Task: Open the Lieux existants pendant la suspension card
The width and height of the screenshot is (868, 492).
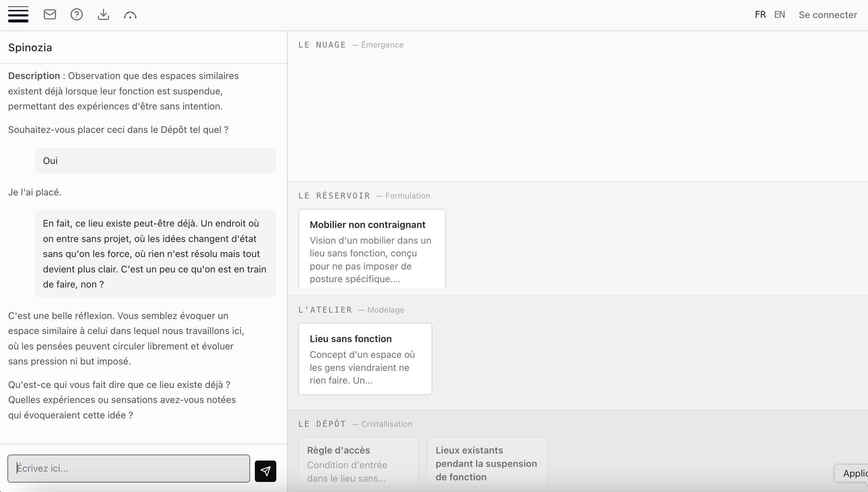Action: coord(487,463)
